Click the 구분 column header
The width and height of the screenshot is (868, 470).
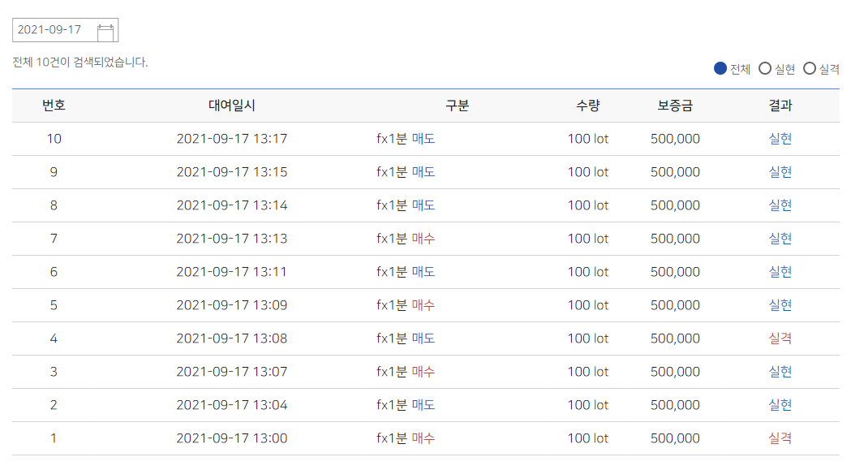(458, 106)
